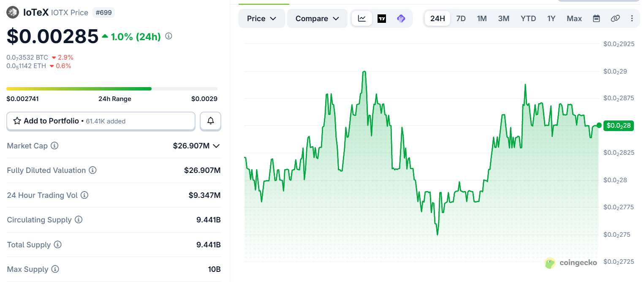This screenshot has height=282, width=644.
Task: Open 24 Hour Trading Vol info icon
Action: pos(84,195)
